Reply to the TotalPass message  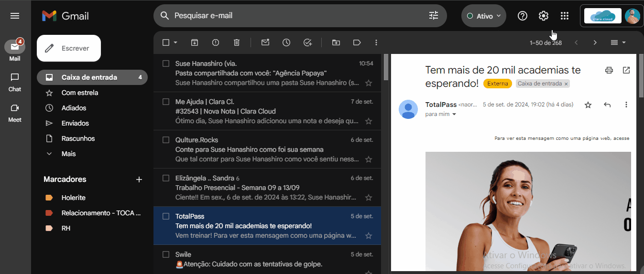tap(607, 105)
